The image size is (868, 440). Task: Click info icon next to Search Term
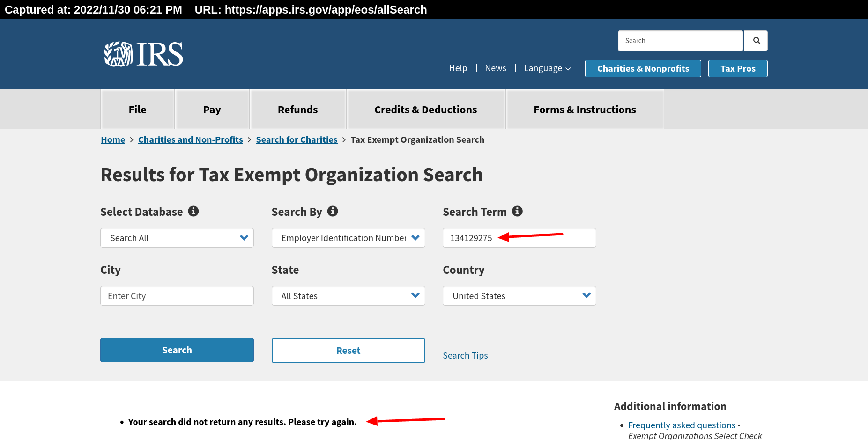(x=517, y=211)
